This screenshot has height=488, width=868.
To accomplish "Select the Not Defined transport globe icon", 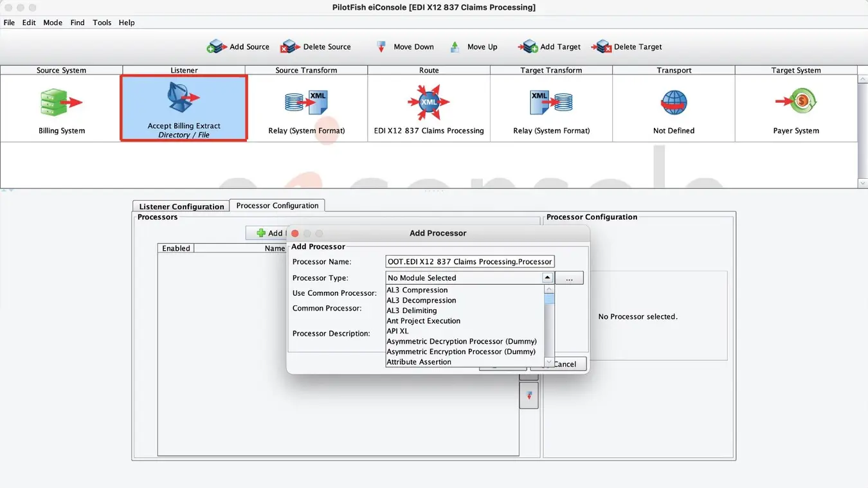I will point(674,102).
